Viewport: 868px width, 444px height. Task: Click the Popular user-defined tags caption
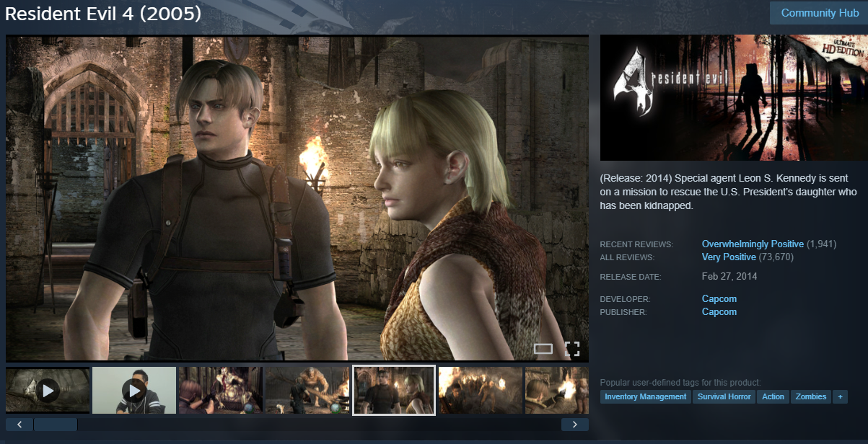coord(680,382)
